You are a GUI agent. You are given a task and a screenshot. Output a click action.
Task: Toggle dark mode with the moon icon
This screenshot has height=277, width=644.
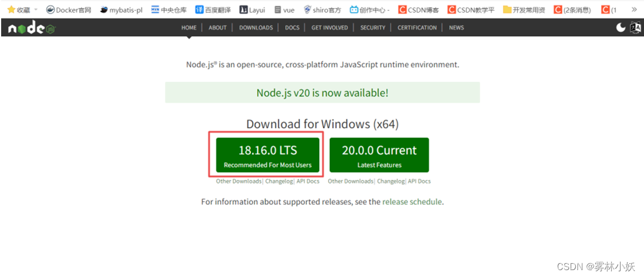tap(621, 28)
